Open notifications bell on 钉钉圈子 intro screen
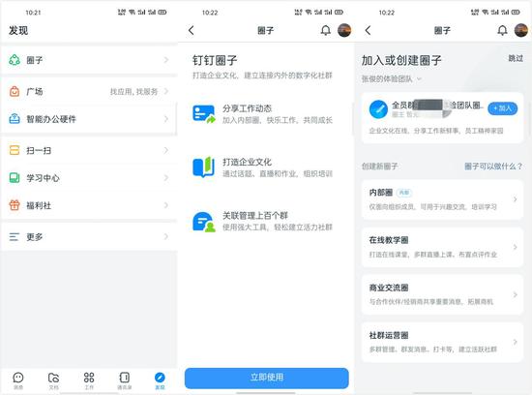Screen dimensions: 532x395 325,30
